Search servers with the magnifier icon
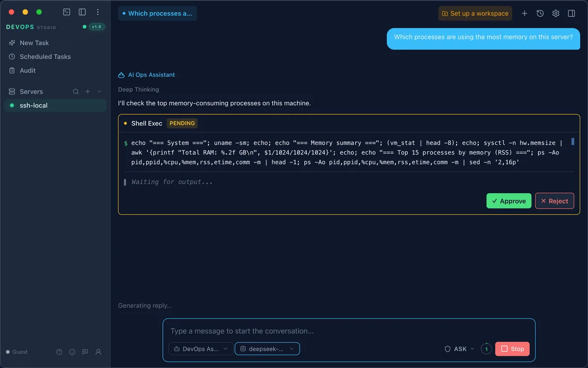 (x=76, y=92)
